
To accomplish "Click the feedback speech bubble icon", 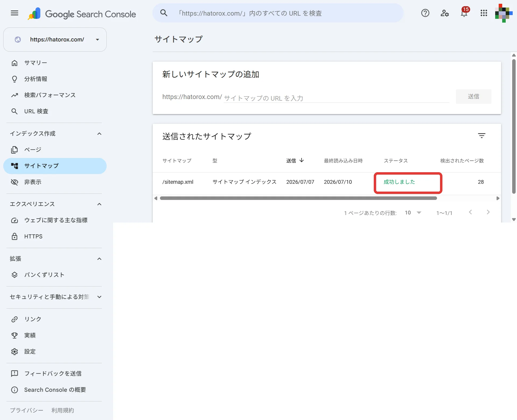I will pyautogui.click(x=15, y=373).
